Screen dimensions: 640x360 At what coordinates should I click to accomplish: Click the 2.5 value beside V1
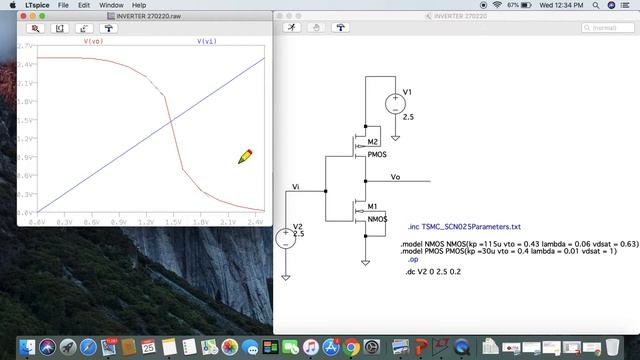pyautogui.click(x=408, y=117)
